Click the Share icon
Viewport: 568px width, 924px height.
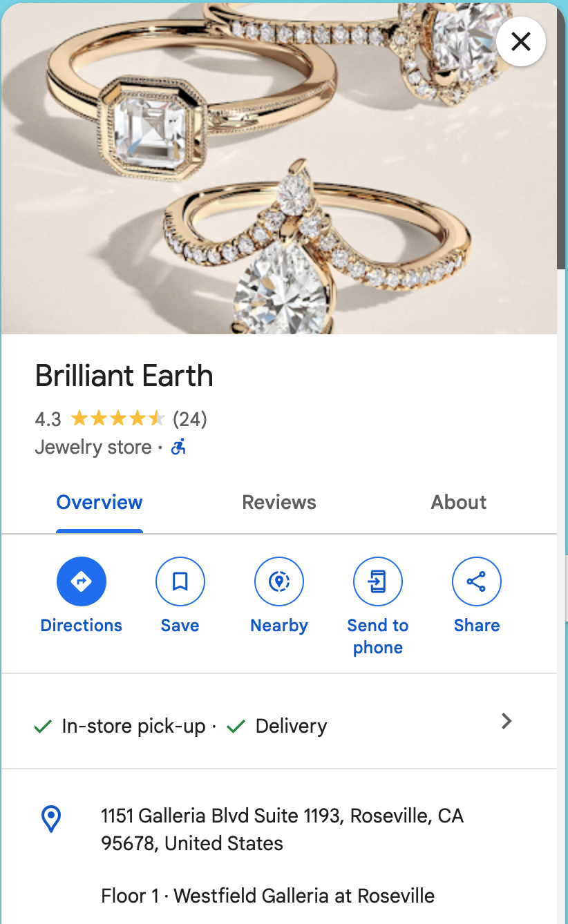click(477, 582)
